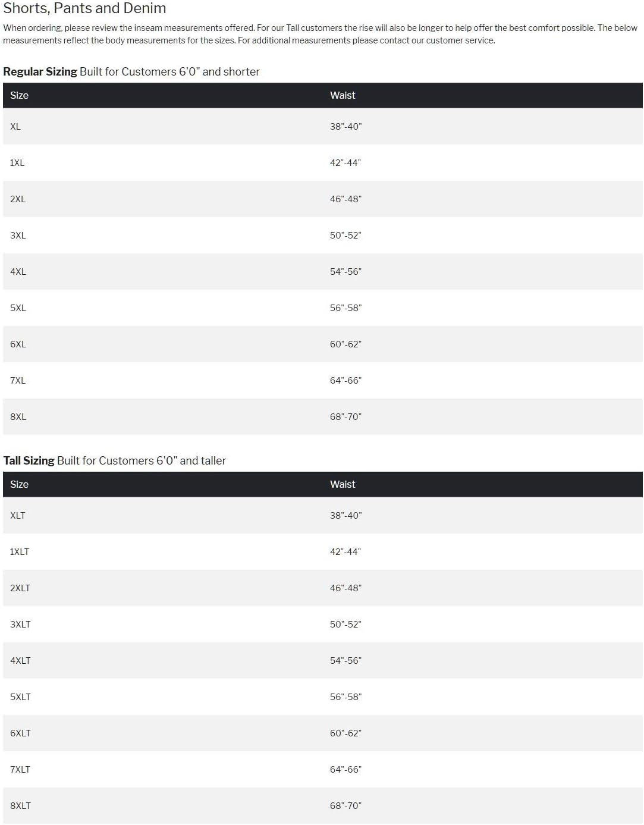Viewport: 644px width, 825px height.
Task: Select the 4XLT size cell
Action: (20, 661)
